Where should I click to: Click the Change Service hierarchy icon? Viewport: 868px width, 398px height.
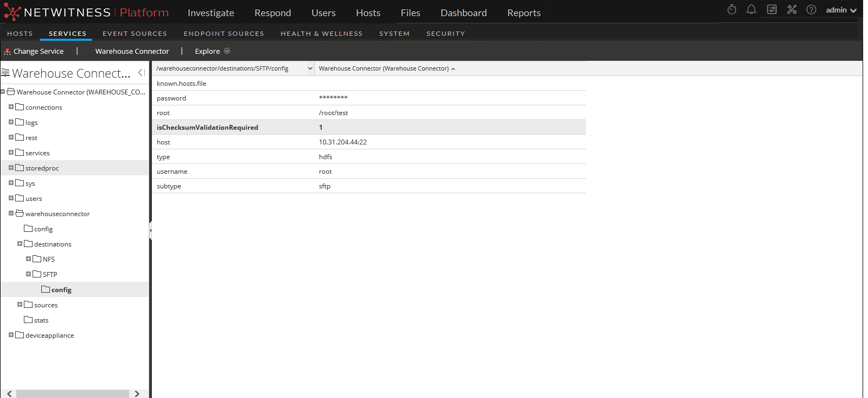(7, 51)
